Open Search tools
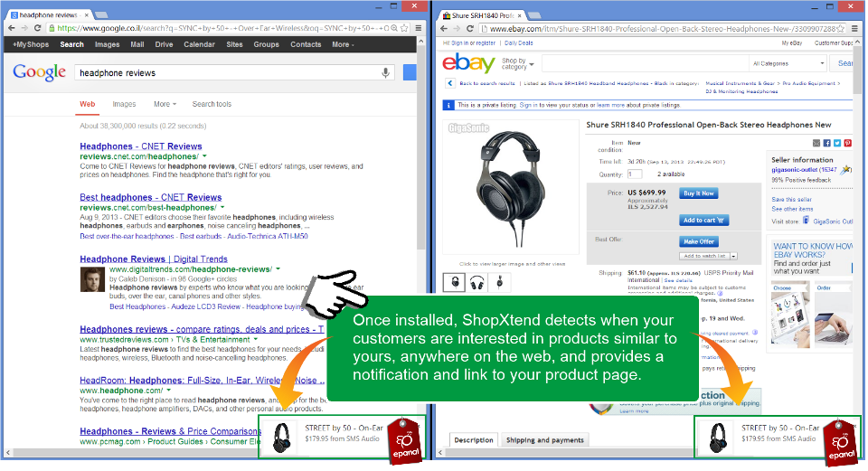 tap(212, 104)
